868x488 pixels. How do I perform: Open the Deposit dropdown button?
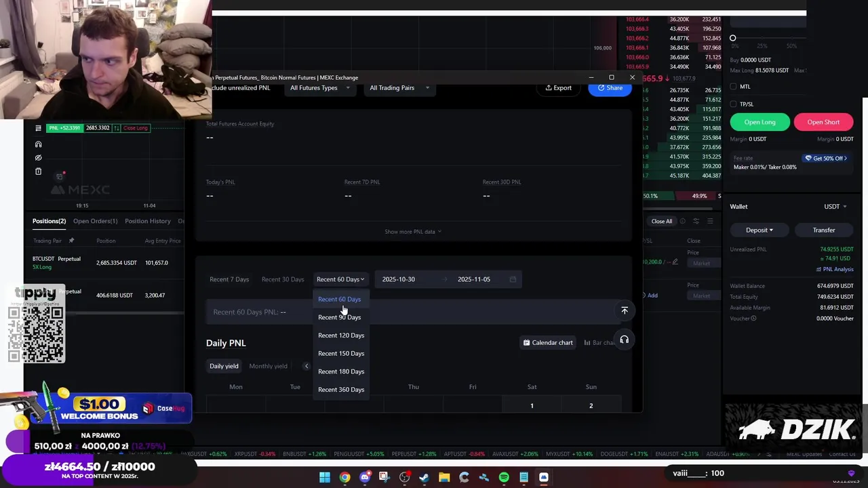point(759,230)
